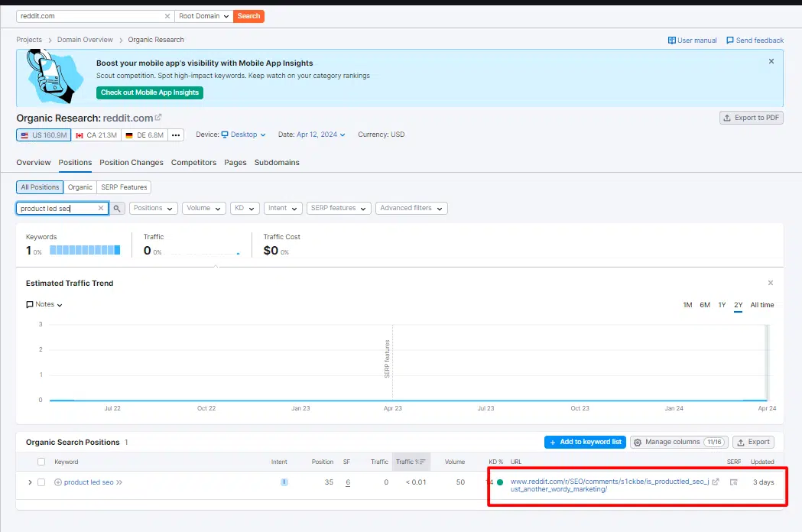
Task: Switch to the Overview tab
Action: (x=33, y=163)
